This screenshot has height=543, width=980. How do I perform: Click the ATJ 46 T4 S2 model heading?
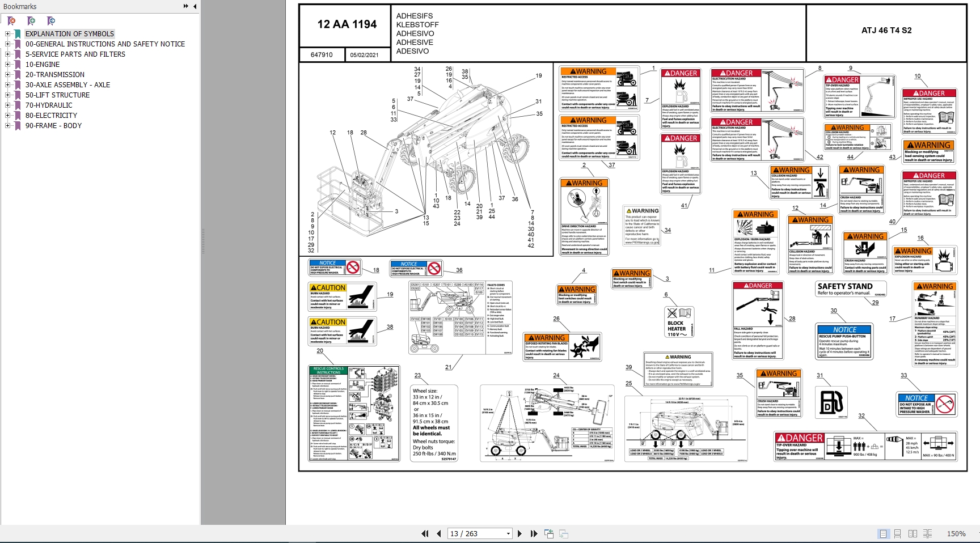(886, 31)
